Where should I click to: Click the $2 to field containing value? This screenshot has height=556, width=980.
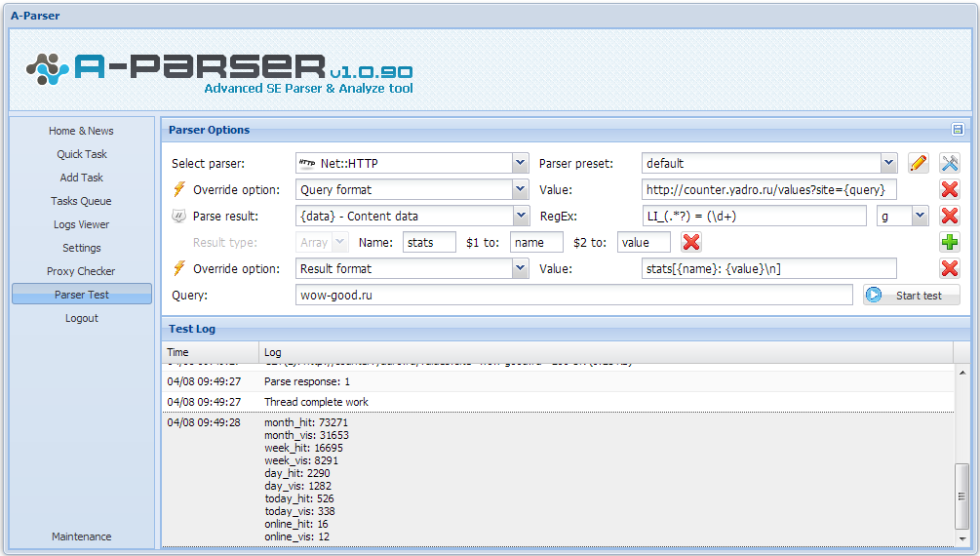[644, 242]
